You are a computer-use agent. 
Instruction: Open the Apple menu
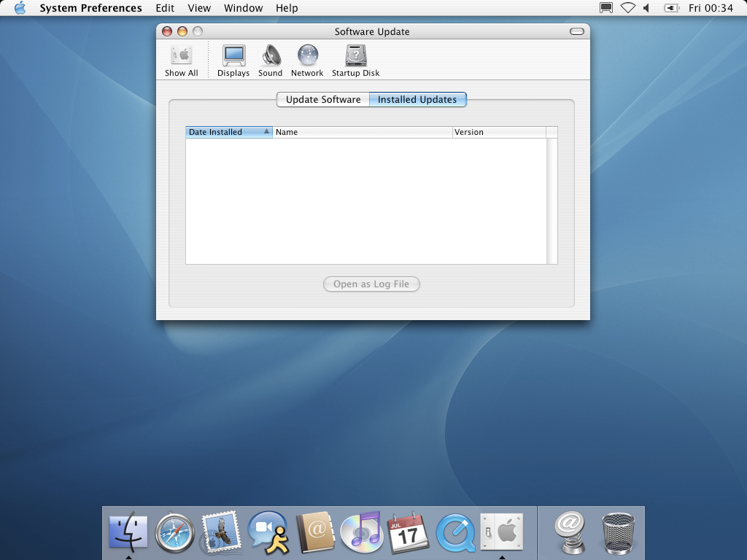pyautogui.click(x=20, y=8)
